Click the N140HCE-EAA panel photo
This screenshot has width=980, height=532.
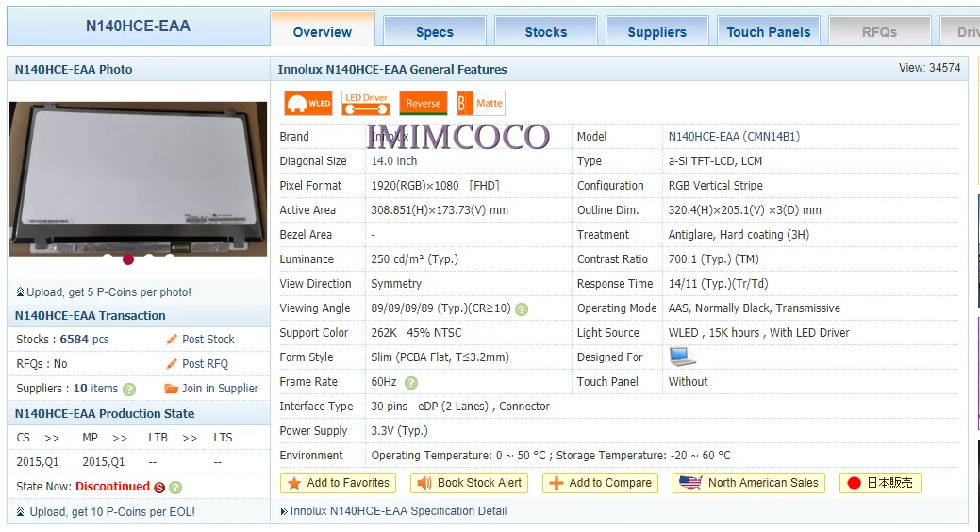pos(138,179)
